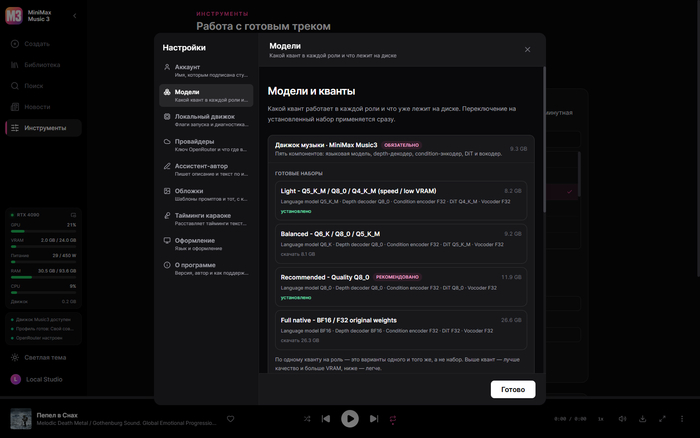This screenshot has height=438, width=700.
Task: Open the Тайминги караоке settings section
Action: tap(206, 219)
